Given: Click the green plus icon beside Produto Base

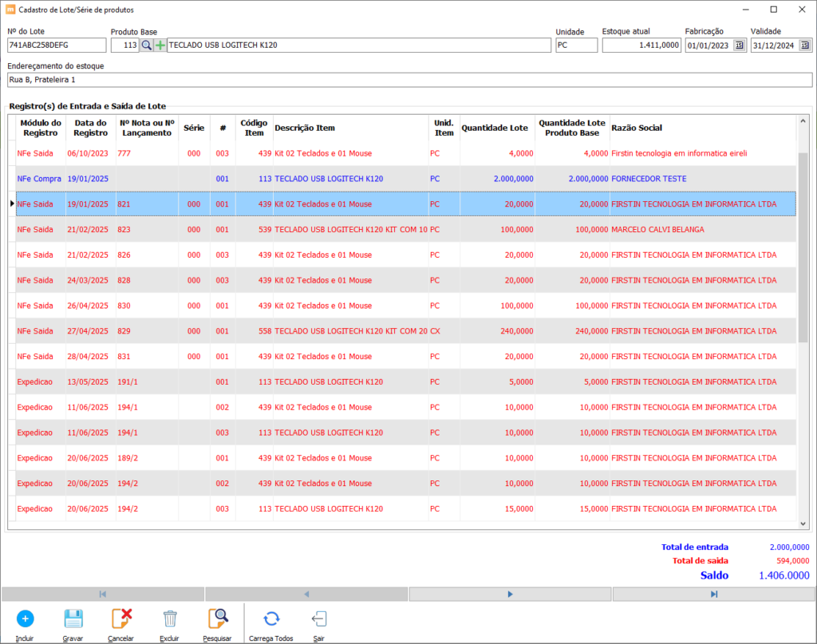Looking at the screenshot, I should coord(160,45).
